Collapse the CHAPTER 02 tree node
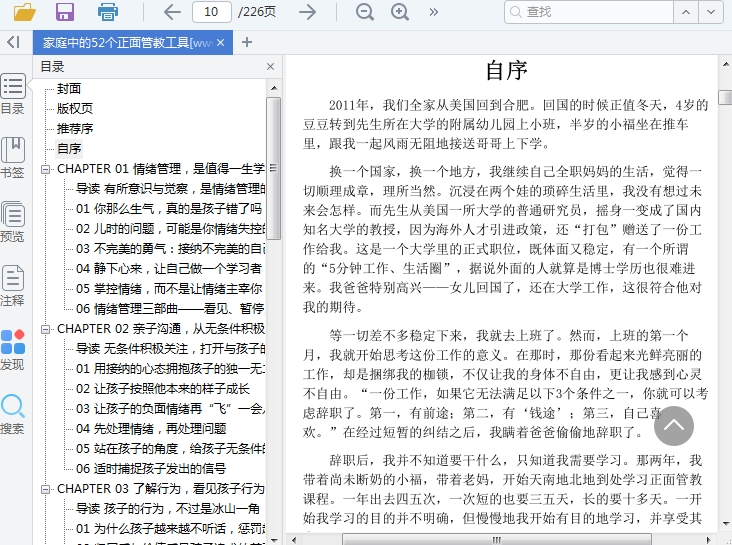The image size is (732, 545). click(x=46, y=329)
